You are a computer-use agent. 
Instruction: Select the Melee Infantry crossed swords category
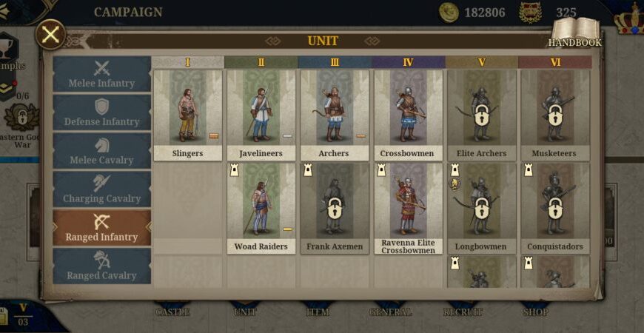102,74
